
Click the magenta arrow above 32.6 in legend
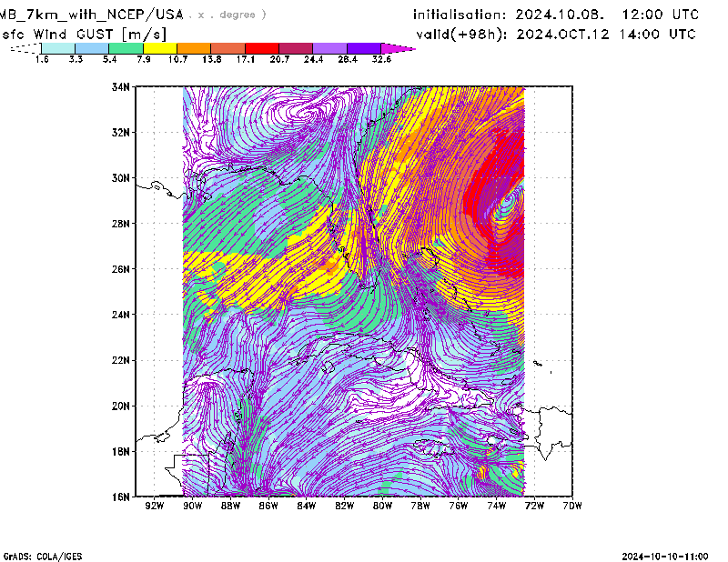(x=398, y=48)
